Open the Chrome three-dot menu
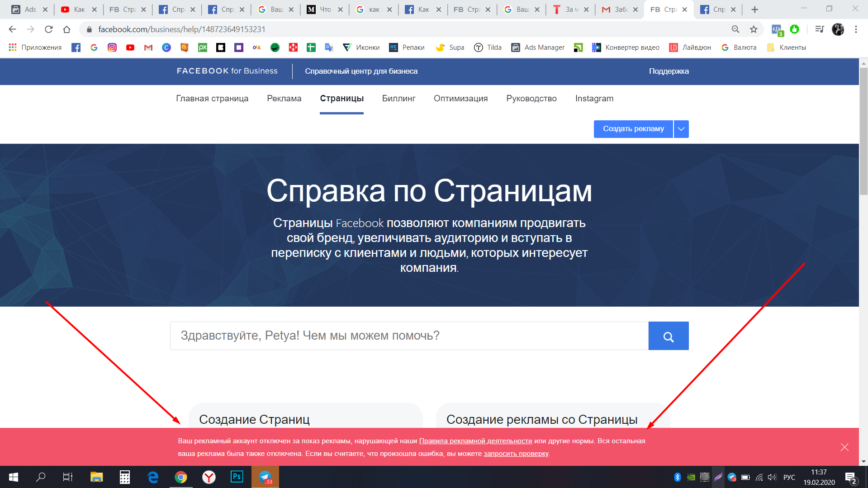Screen dimensions: 868x488 click(856, 29)
